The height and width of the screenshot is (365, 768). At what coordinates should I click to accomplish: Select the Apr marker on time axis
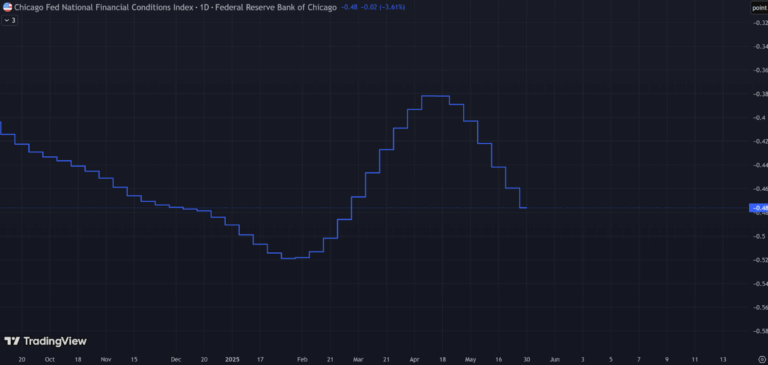pos(414,359)
